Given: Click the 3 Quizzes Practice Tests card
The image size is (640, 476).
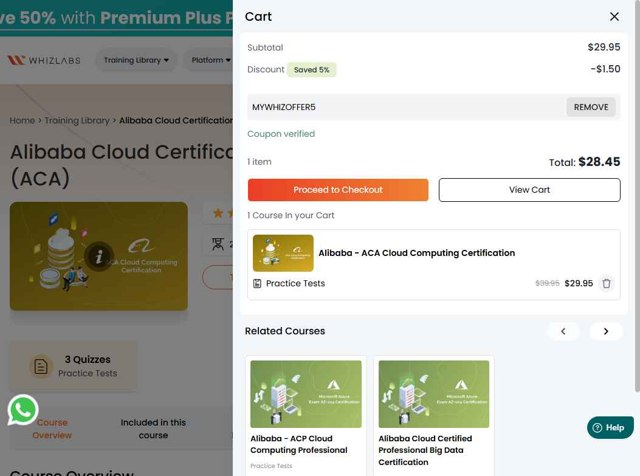Looking at the screenshot, I should pos(73,366).
